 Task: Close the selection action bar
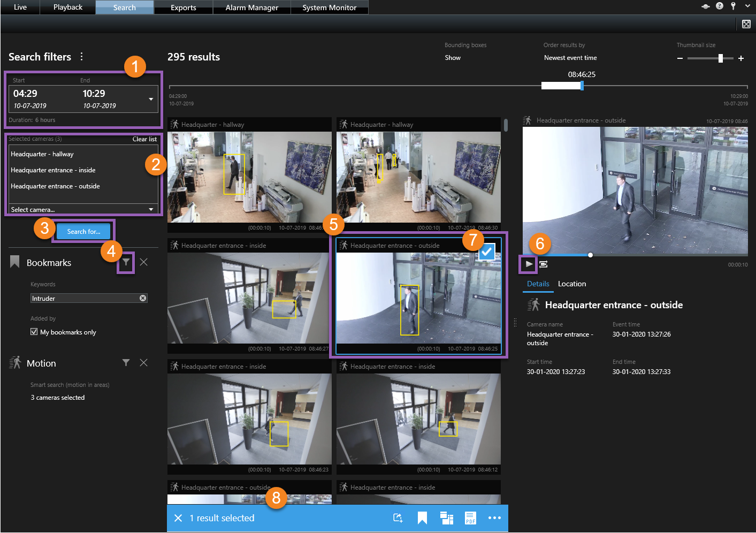(178, 518)
